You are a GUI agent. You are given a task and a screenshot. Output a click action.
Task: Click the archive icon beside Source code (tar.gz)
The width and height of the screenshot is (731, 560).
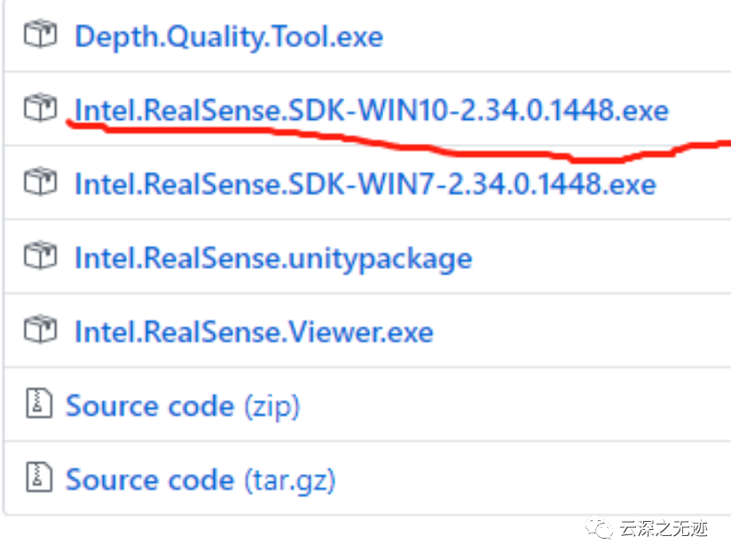point(35,479)
